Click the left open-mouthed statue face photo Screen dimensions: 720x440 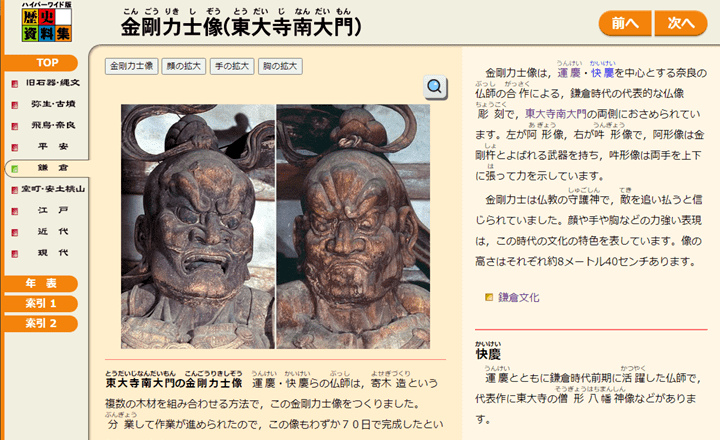click(198, 226)
